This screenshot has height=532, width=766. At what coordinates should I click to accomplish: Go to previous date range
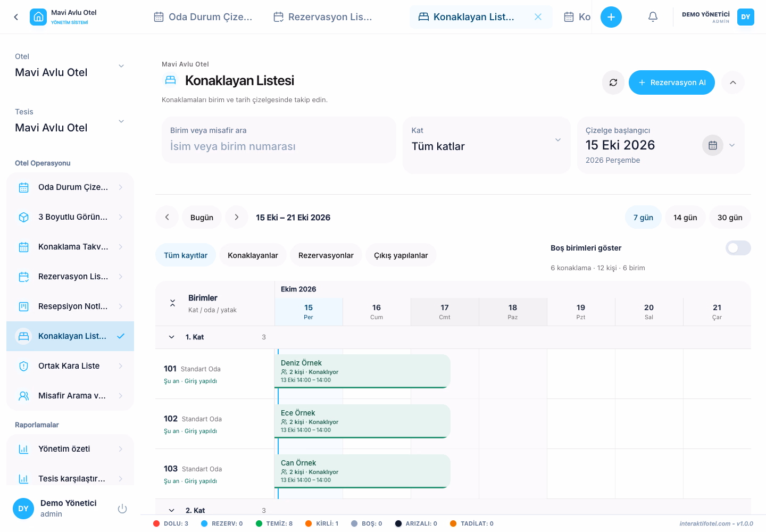[x=167, y=217]
